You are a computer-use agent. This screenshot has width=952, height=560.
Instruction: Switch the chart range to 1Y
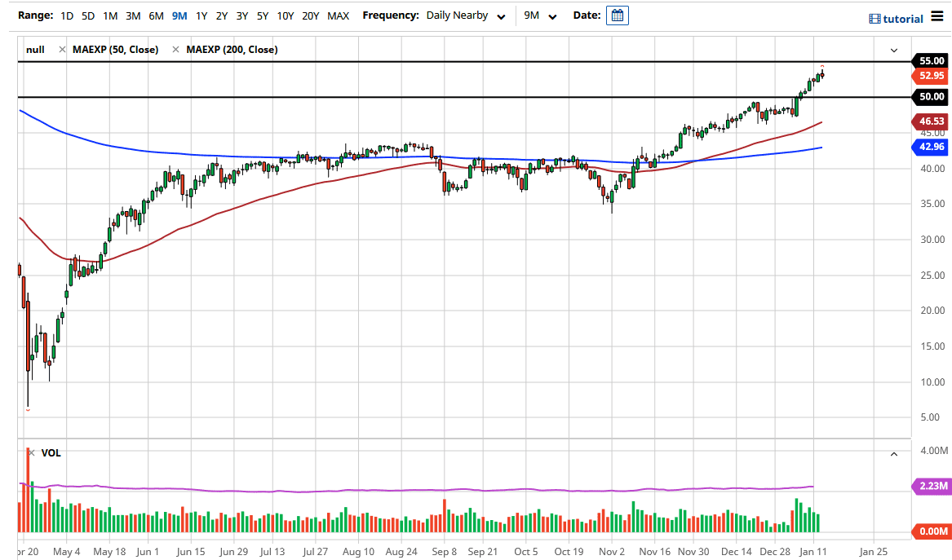click(x=201, y=15)
